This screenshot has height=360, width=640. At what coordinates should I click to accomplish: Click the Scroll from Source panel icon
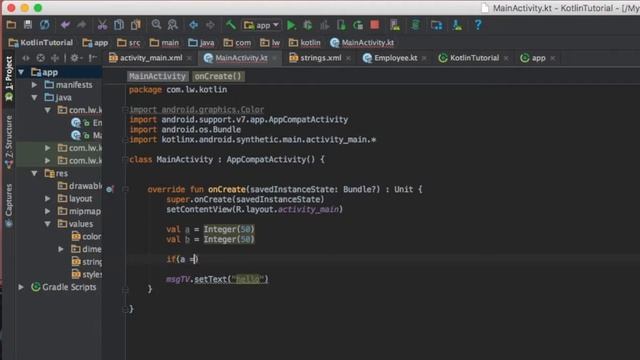pyautogui.click(x=40, y=58)
